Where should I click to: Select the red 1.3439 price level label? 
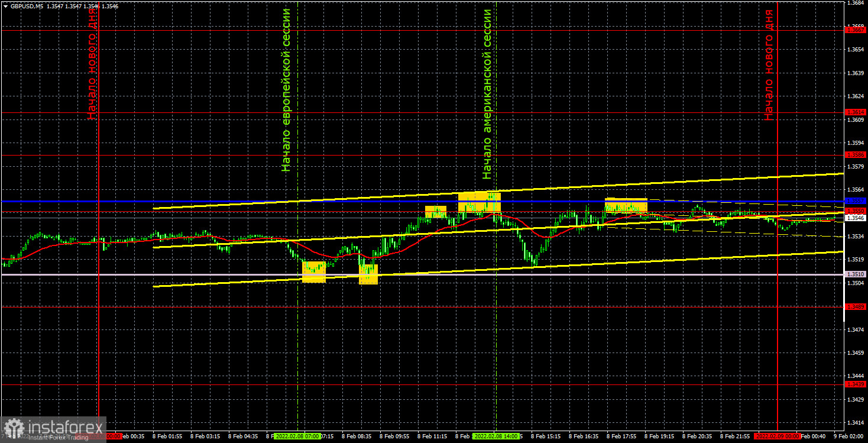coord(856,384)
